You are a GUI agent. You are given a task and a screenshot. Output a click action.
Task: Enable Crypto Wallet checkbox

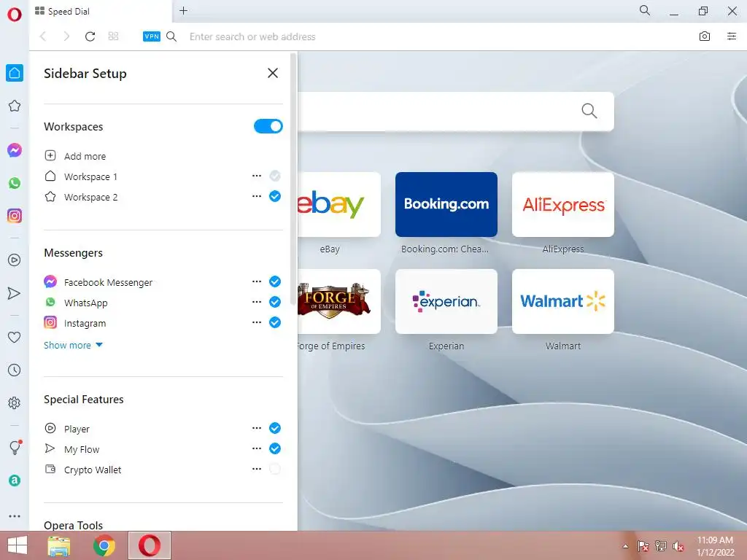coord(275,469)
